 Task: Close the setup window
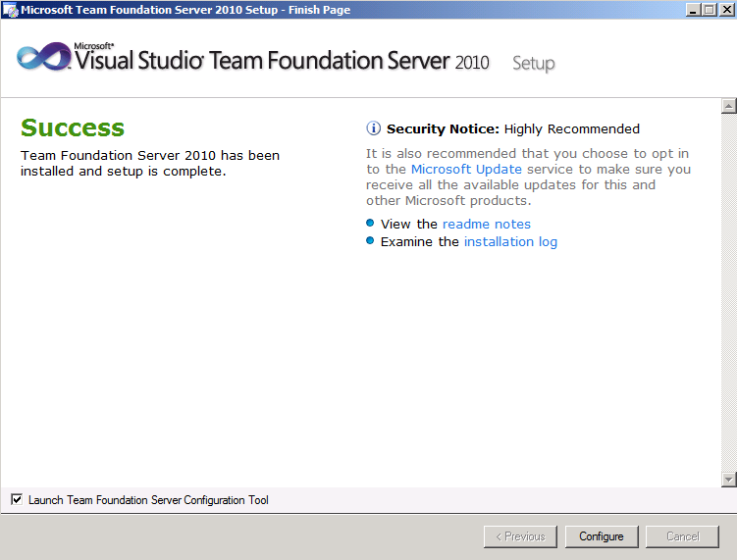(726, 10)
